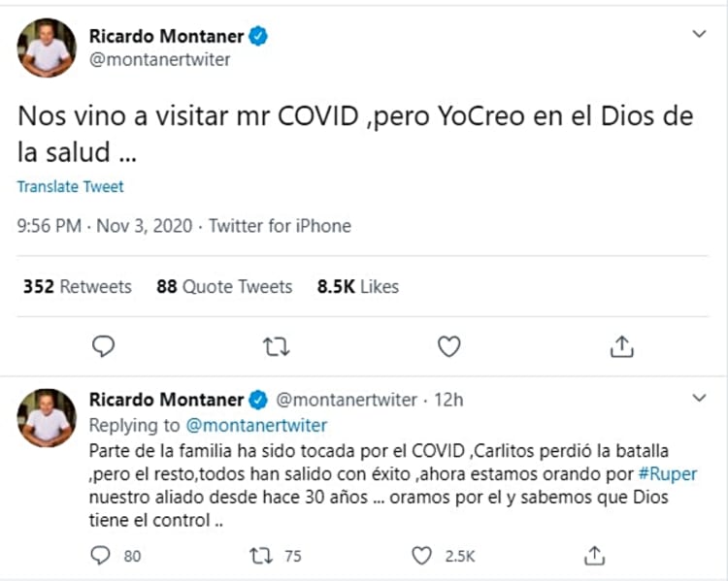The height and width of the screenshot is (581, 728).
Task: View the 352 Retweets list
Action: click(77, 286)
